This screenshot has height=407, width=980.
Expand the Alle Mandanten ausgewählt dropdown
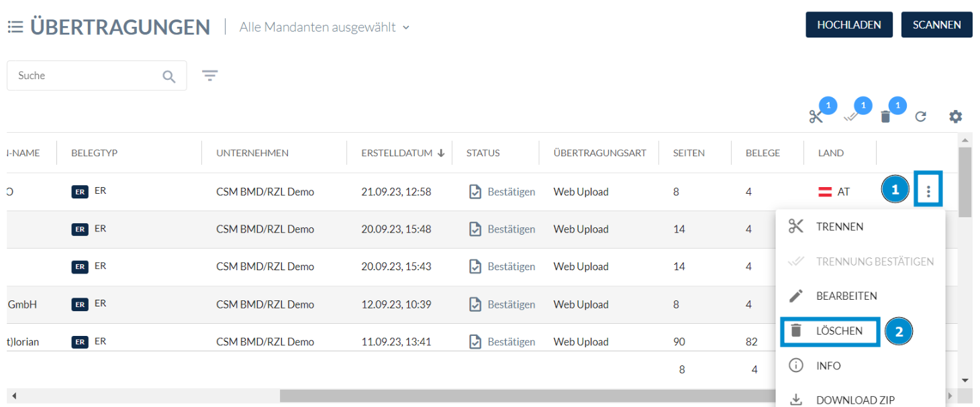pyautogui.click(x=325, y=27)
